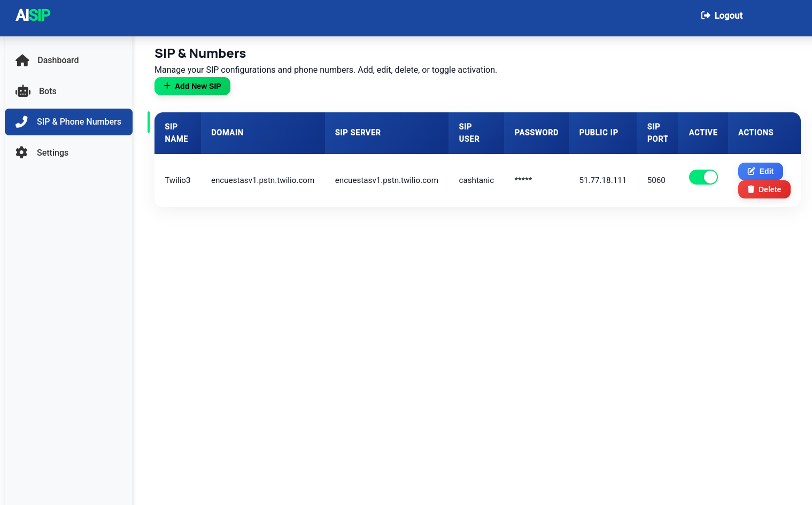Click the gear icon beside Settings
The width and height of the screenshot is (812, 505).
pyautogui.click(x=21, y=152)
